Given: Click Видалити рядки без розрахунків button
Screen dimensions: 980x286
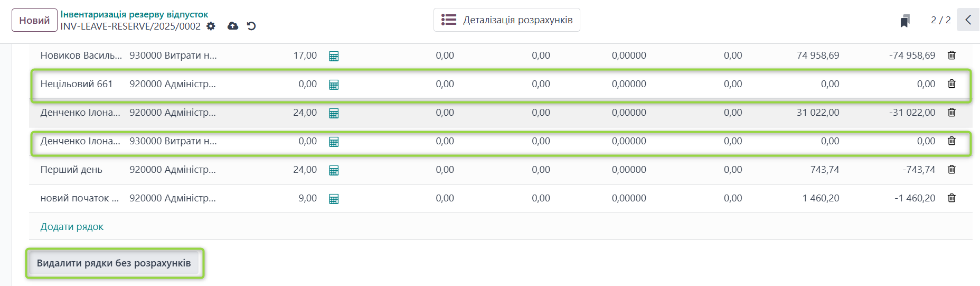Looking at the screenshot, I should click(114, 263).
